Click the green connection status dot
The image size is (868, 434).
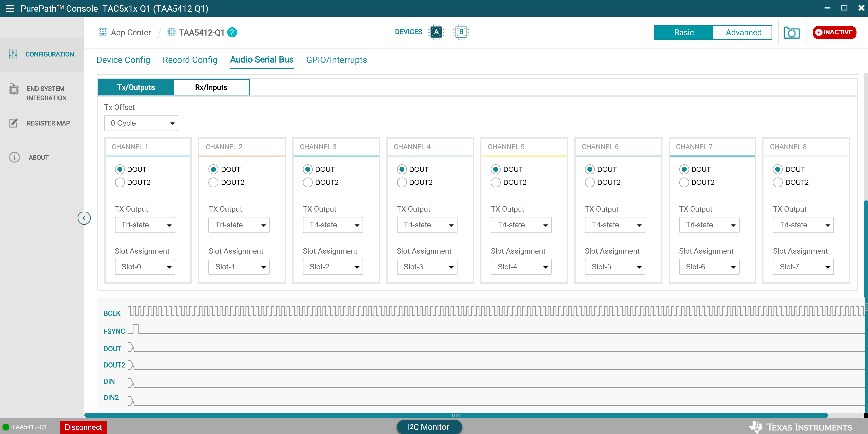pos(6,427)
